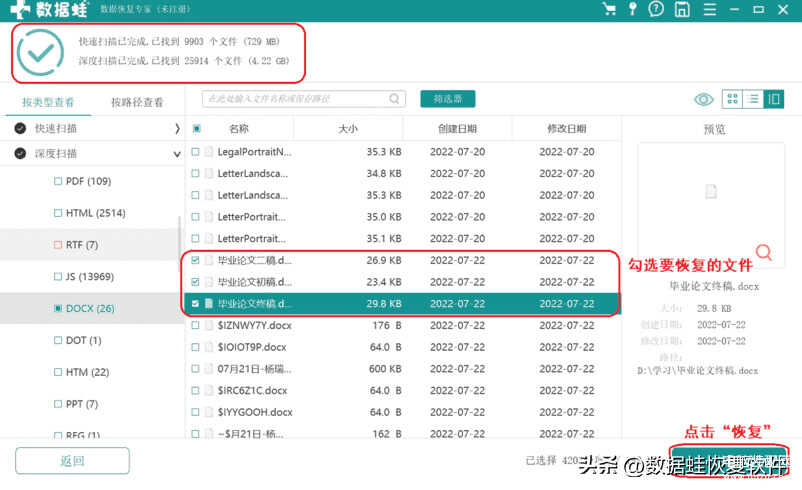Switch to list view
The height and width of the screenshot is (490, 802).
pos(753,99)
